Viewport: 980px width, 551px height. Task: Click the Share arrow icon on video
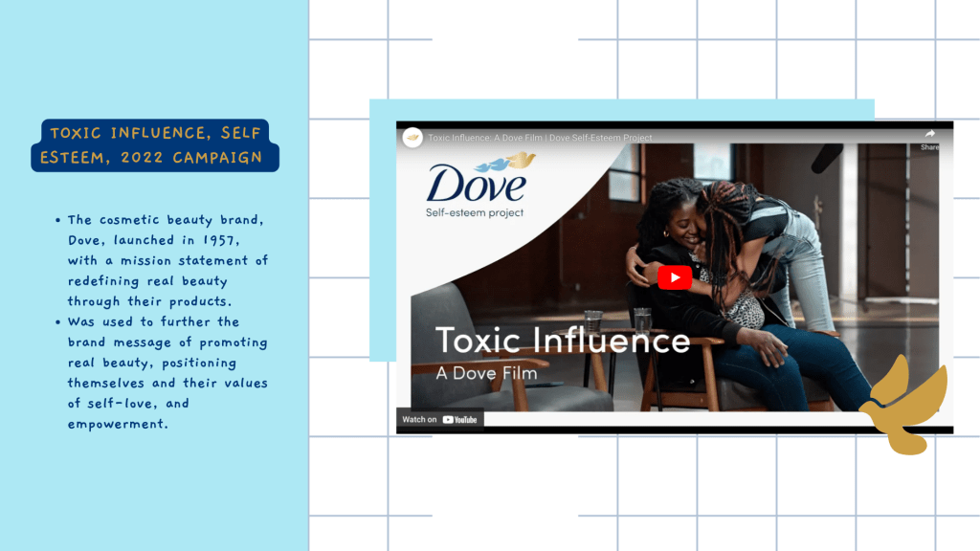[x=929, y=134]
